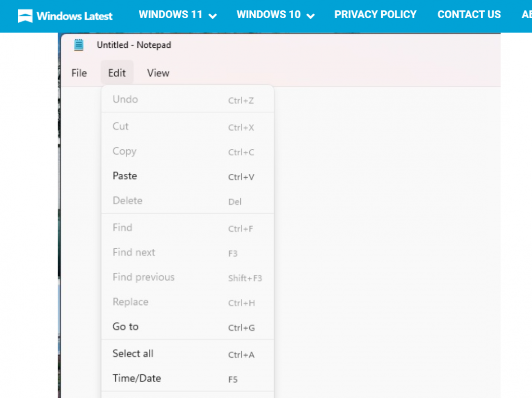Click the Windows Latest site logo
The image size is (532, 398).
65,16
